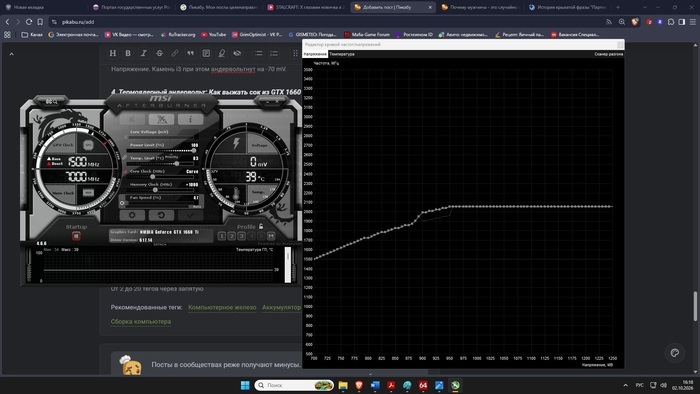Open MSI Afterburner settings gear
Screen dimensions: 700x394
132,215
